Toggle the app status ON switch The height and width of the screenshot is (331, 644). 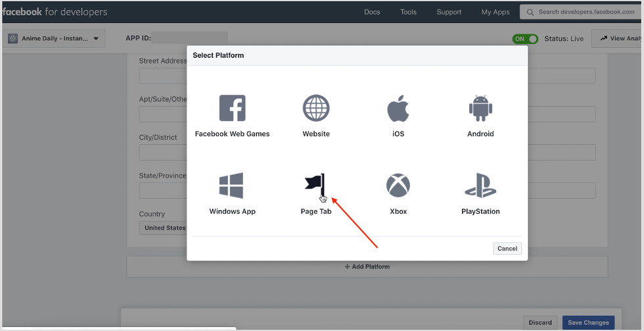point(525,39)
